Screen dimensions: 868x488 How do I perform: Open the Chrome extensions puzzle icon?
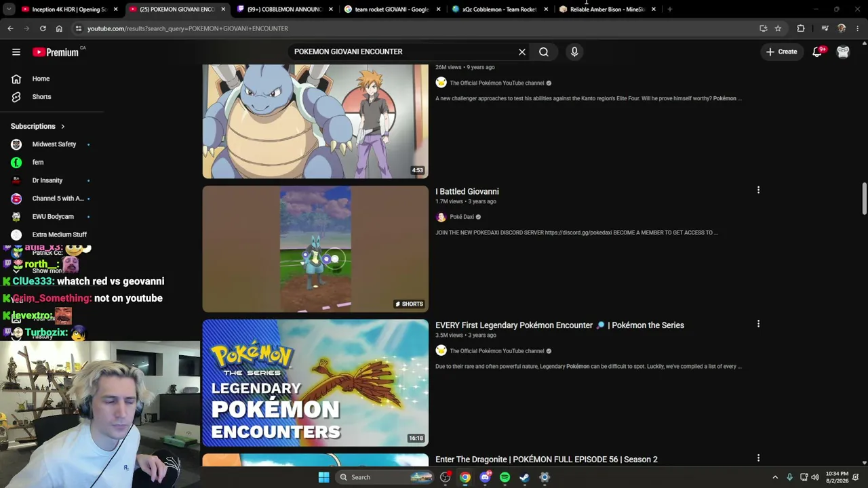click(801, 28)
